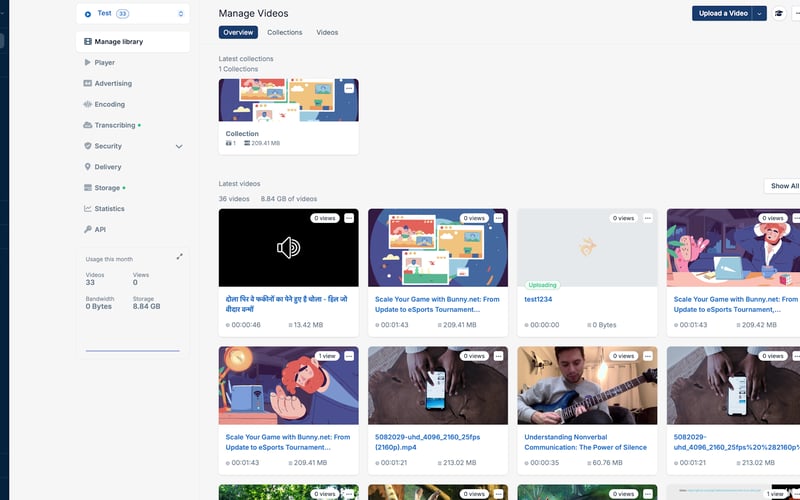Open options for the 209.41 MB Scale Your Game video in top row

pos(498,218)
